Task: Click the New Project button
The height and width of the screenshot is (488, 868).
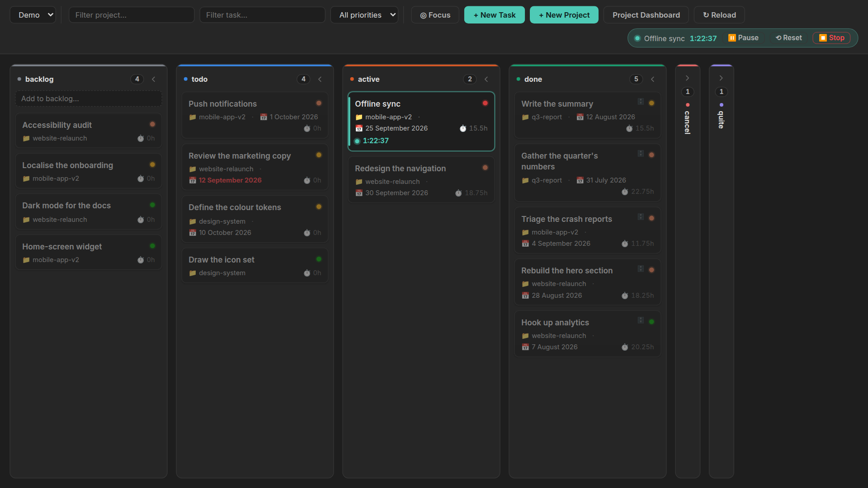Action: click(564, 15)
